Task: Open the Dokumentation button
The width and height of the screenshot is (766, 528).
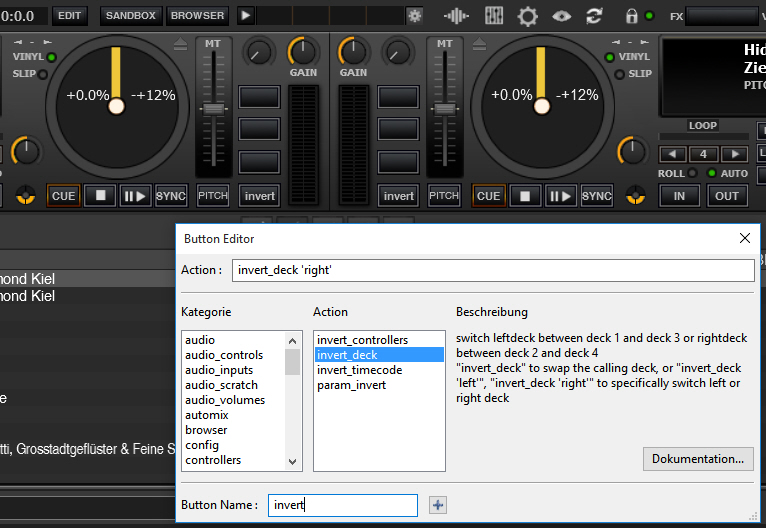Action: (698, 459)
